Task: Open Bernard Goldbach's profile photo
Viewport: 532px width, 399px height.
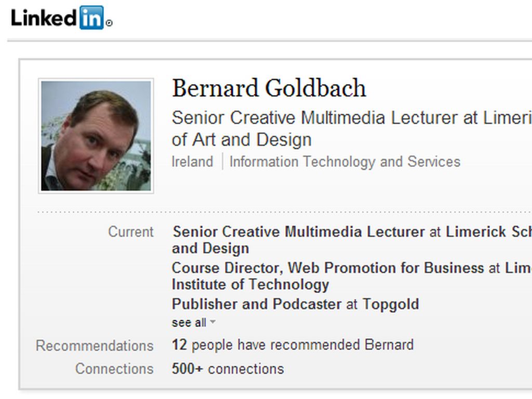Action: point(96,136)
